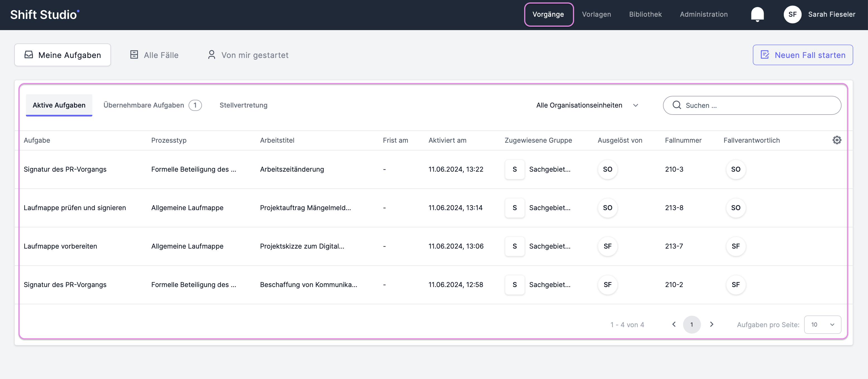Open the Stellvertretung tab
Screen dimensions: 868x379
click(x=243, y=105)
